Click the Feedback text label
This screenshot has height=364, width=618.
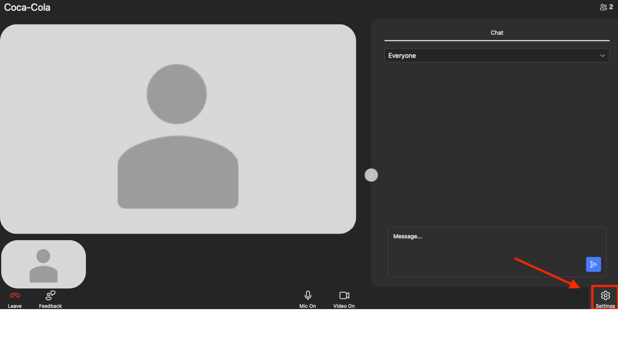(x=50, y=306)
